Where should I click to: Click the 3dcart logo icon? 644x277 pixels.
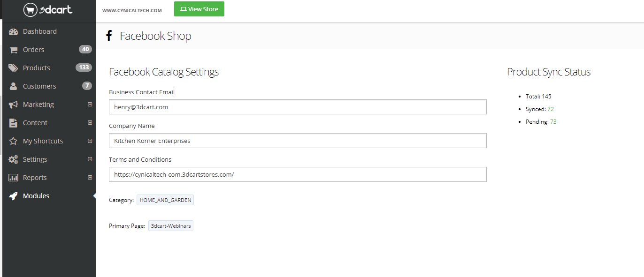(x=31, y=10)
